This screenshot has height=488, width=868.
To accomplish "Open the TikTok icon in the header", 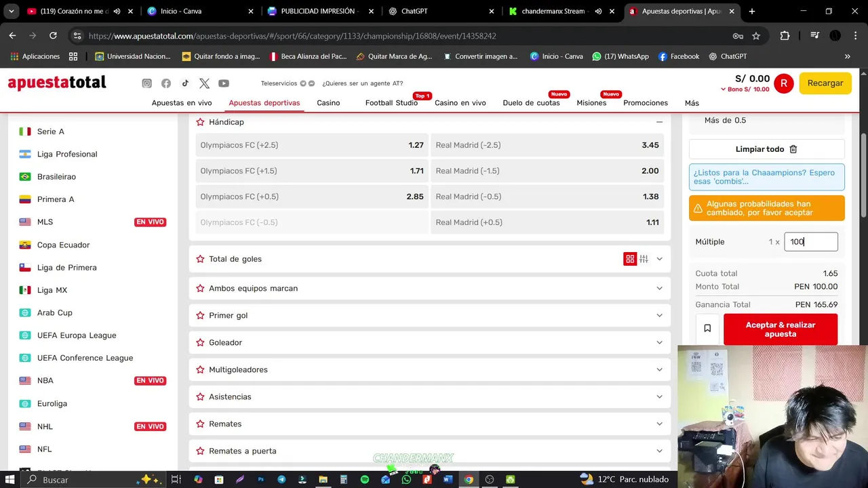I will 185,83.
